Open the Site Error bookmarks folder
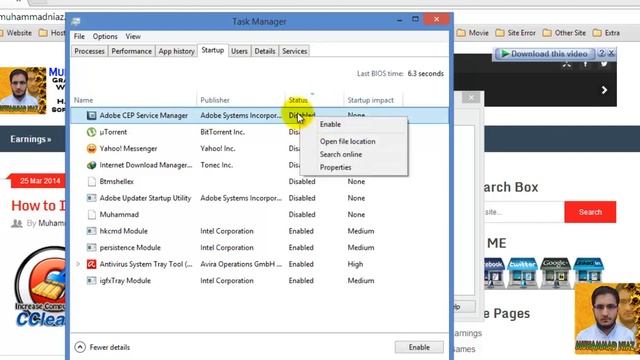The width and height of the screenshot is (640, 360). coord(516,33)
